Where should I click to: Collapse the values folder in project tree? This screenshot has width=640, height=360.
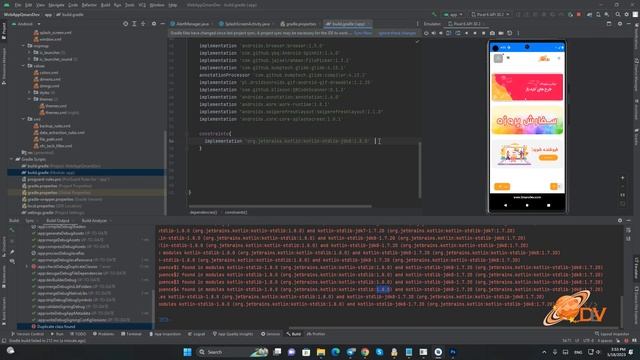pos(24,66)
